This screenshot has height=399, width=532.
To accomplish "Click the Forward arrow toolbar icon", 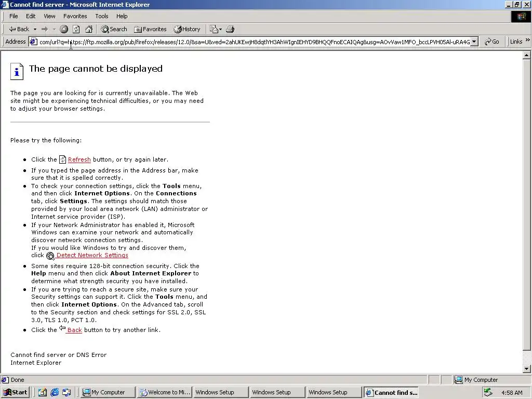I will [x=45, y=29].
